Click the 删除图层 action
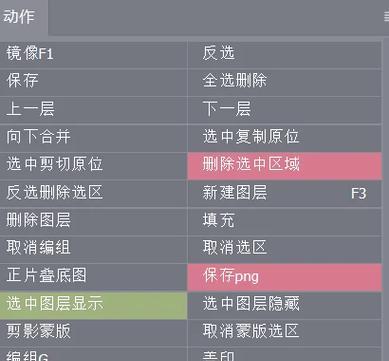Viewport: 389px width, 361px height. pyautogui.click(x=93, y=221)
